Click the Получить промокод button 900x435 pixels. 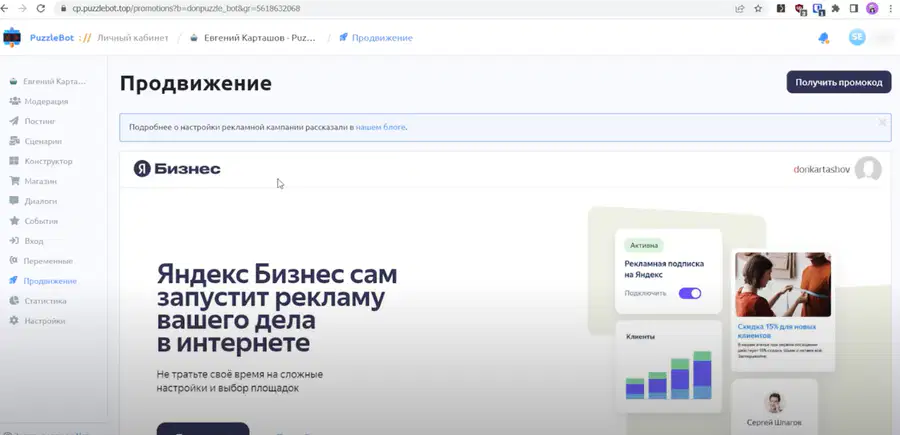839,82
